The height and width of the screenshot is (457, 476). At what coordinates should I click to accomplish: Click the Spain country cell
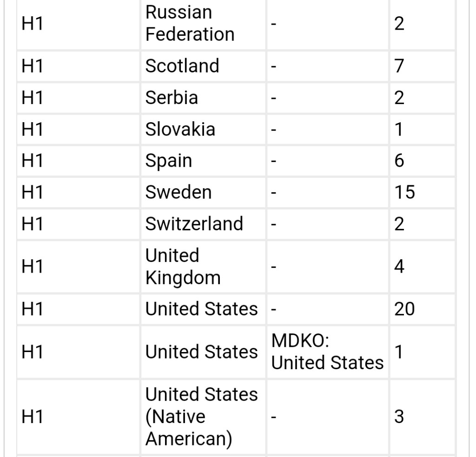[168, 161]
